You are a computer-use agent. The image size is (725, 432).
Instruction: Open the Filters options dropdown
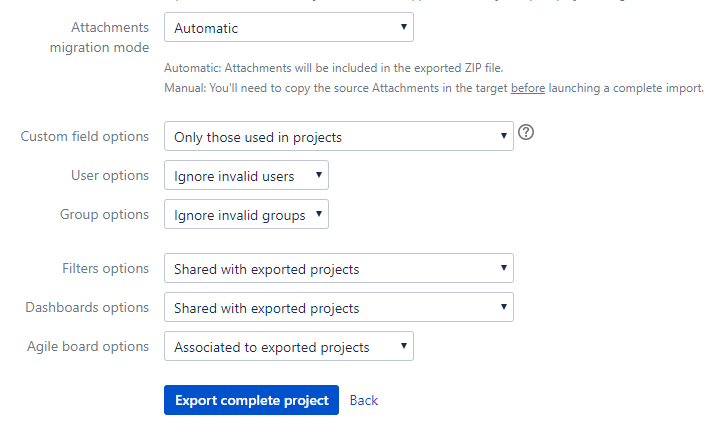tap(338, 269)
